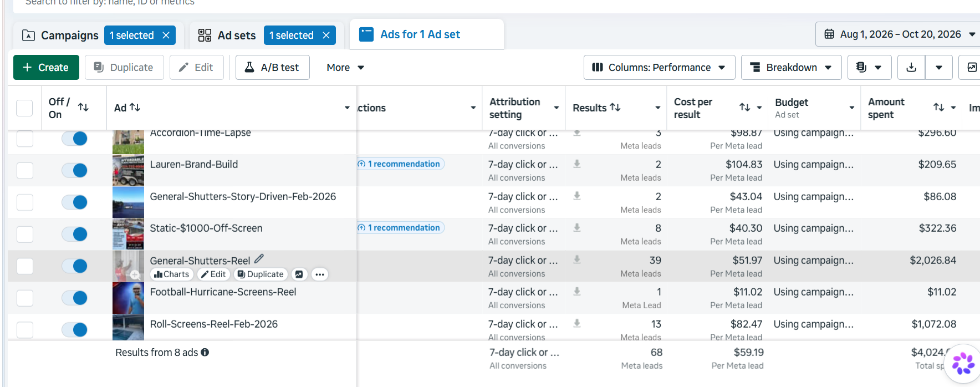Toggle off General-Shutters-Reel ad
Screen dimensions: 980x387
74,266
